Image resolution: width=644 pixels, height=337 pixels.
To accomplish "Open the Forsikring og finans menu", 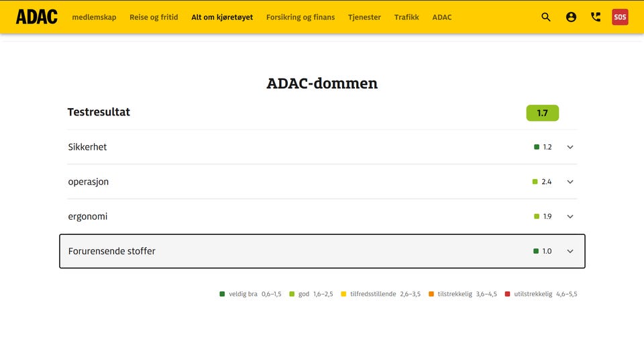I will click(x=301, y=17).
